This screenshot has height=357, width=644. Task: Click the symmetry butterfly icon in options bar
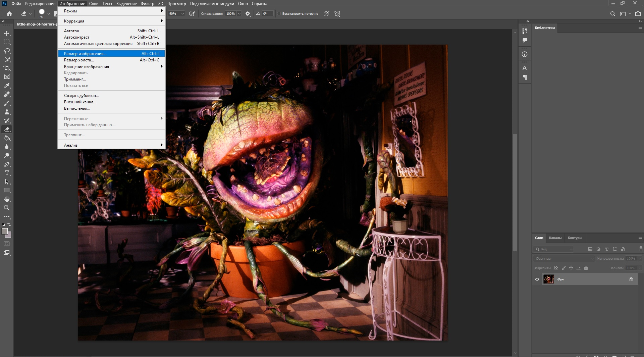click(337, 14)
